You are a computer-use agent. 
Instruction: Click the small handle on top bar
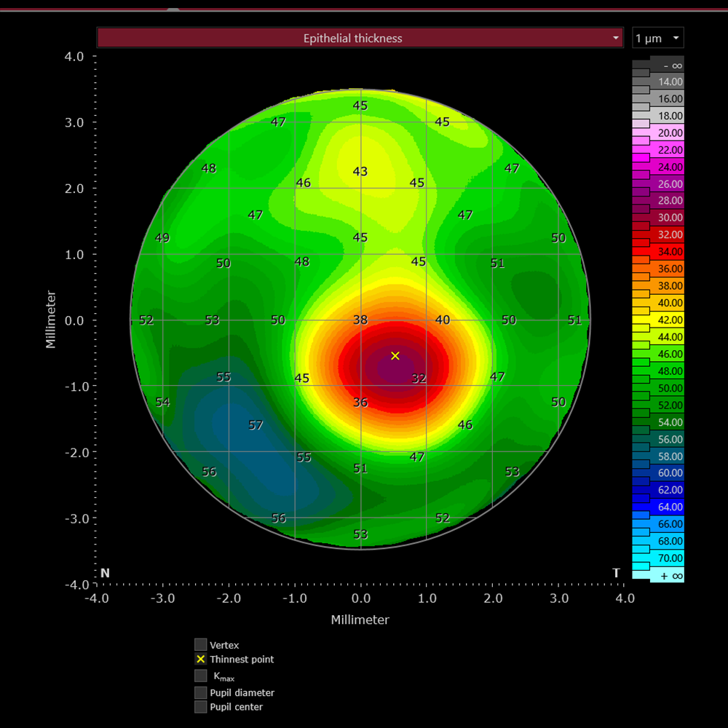tap(173, 9)
